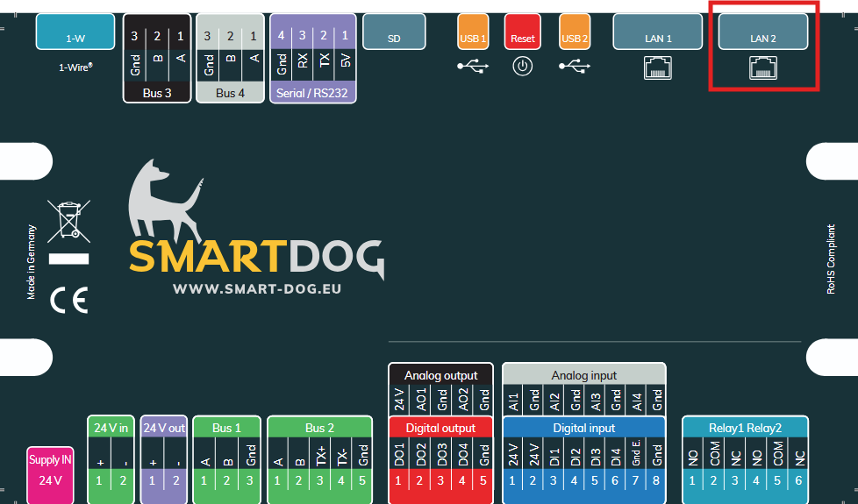Click the USB 2 trident icon

pyautogui.click(x=576, y=66)
